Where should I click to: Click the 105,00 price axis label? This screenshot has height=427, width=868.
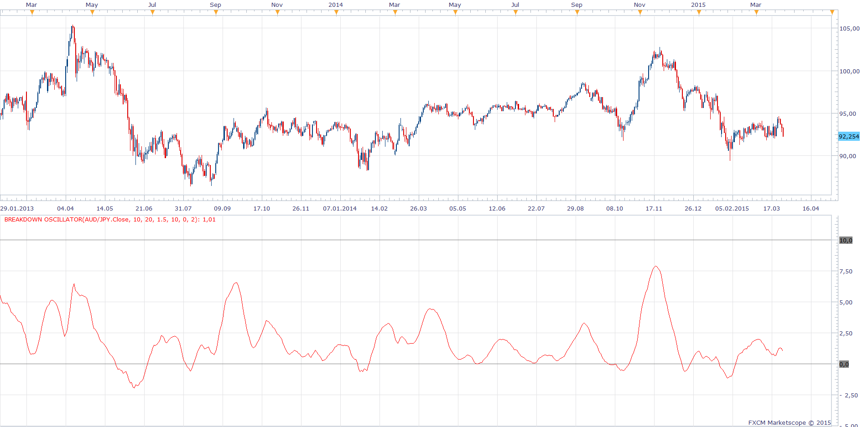click(x=849, y=28)
